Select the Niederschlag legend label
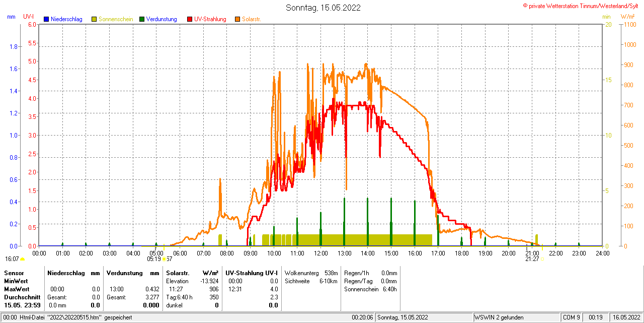The image size is (644, 323). tap(67, 19)
